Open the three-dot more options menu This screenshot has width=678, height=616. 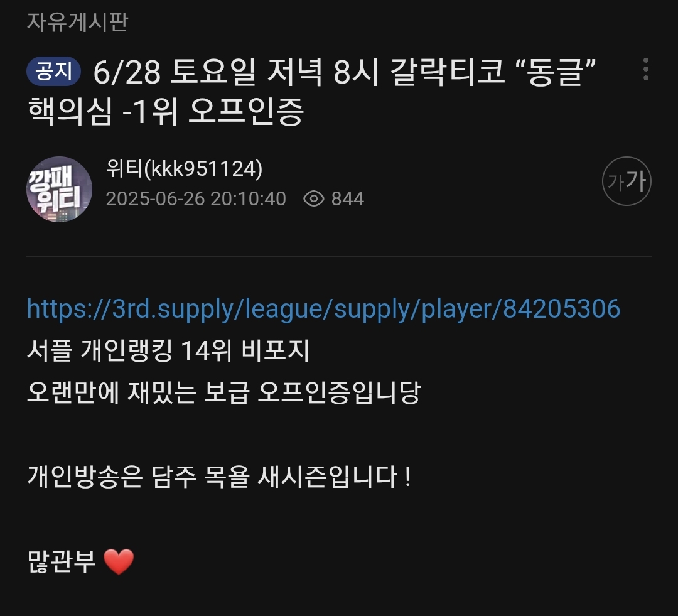tap(645, 69)
